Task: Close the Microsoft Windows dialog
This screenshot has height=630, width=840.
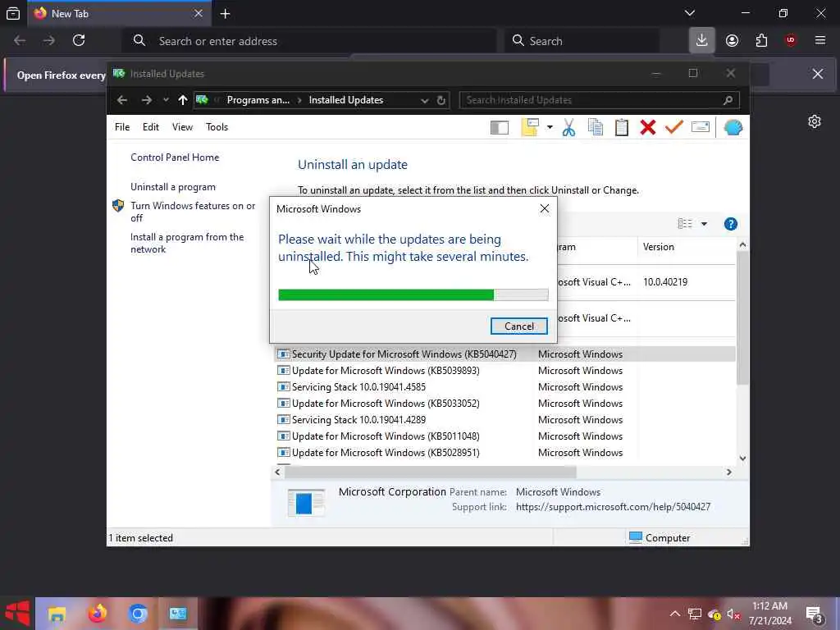Action: (545, 208)
